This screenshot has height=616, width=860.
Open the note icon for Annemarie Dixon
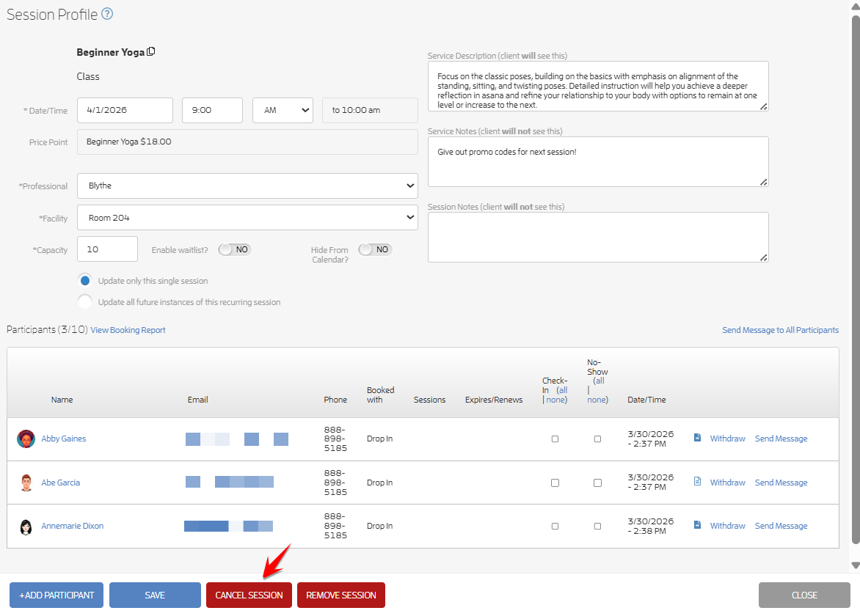click(697, 525)
